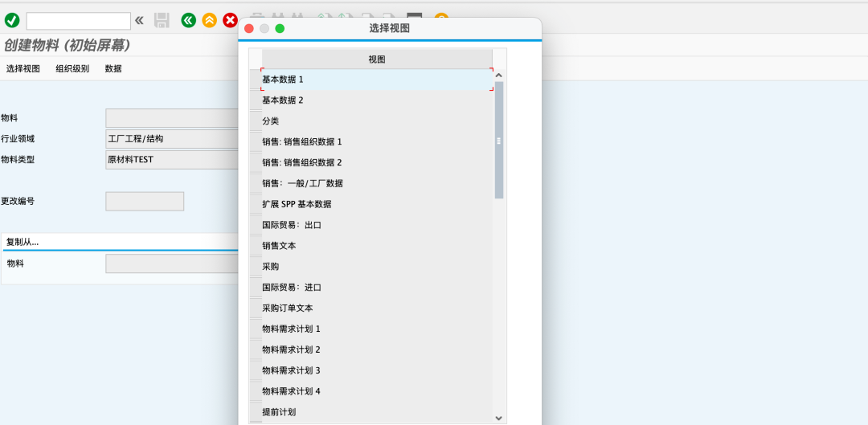The width and height of the screenshot is (868, 425).
Task: Select 国际贸易: 进口 row
Action: [377, 287]
